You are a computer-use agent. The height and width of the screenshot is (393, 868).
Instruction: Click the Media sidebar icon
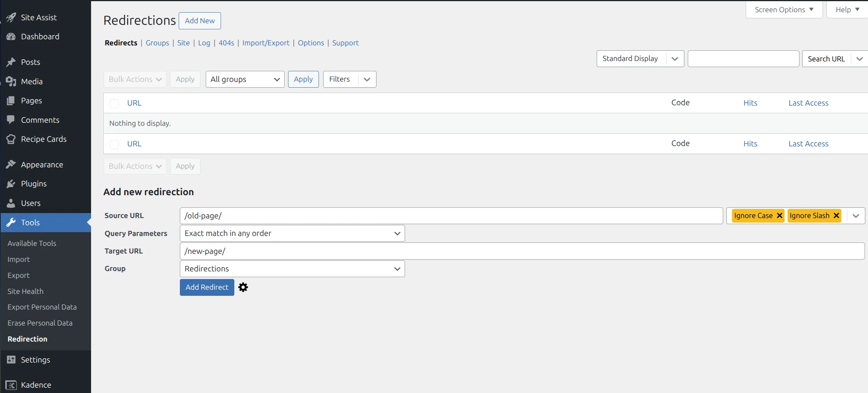pos(11,82)
